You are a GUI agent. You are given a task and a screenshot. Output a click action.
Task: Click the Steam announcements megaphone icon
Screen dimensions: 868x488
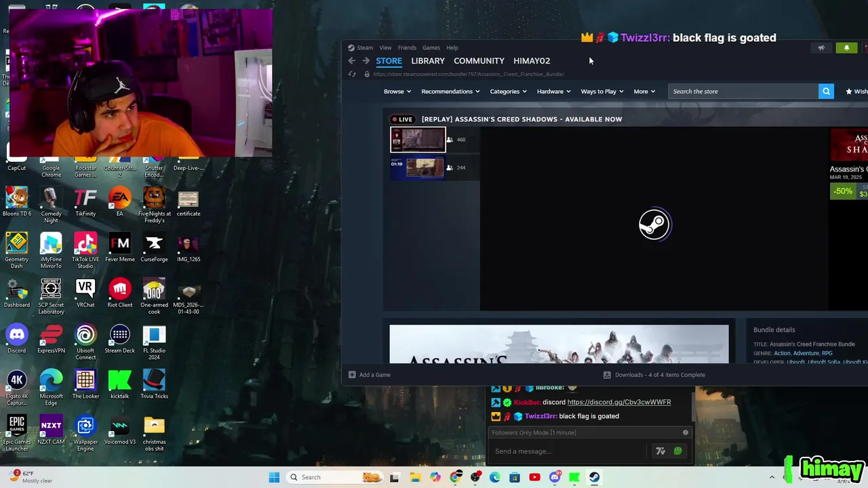tap(821, 47)
